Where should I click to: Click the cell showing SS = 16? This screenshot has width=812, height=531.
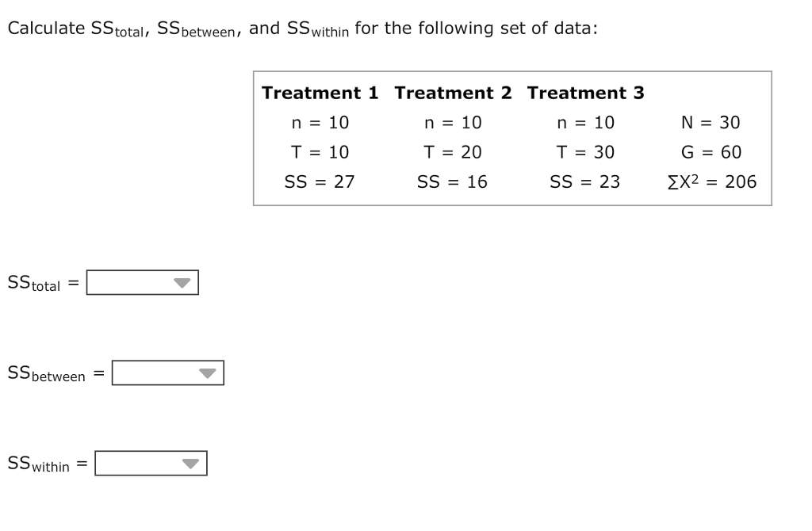pos(453,181)
